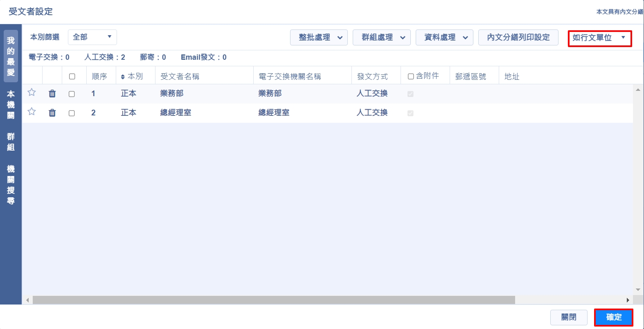Screen dimensions: 644x329
Task: Click the 內文分繕列印設定 button
Action: (518, 38)
